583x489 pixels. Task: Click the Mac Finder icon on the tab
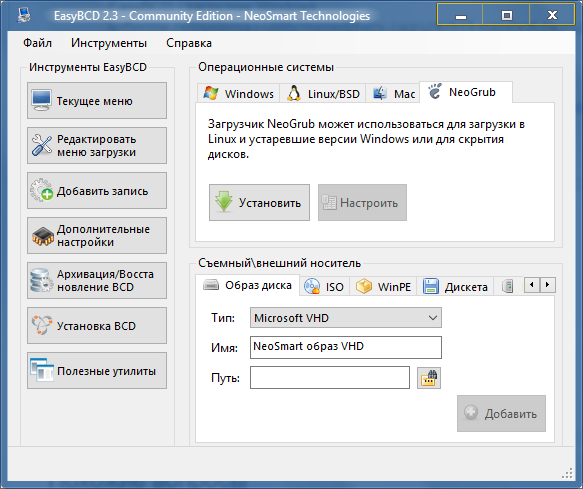click(x=380, y=93)
